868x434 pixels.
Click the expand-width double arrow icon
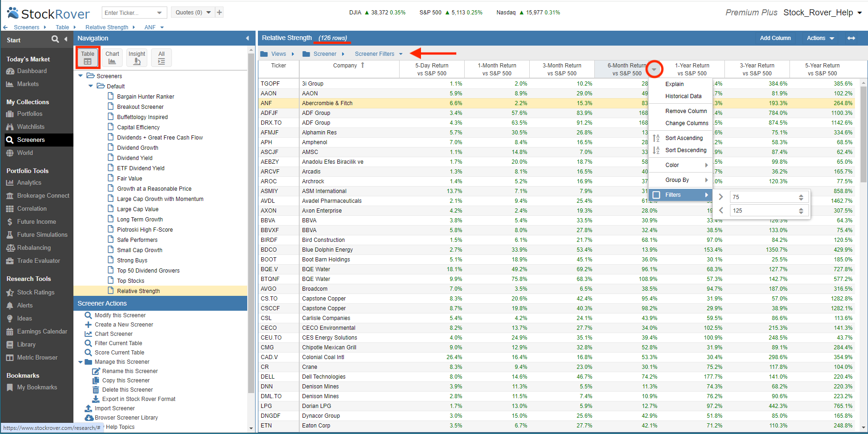pyautogui.click(x=851, y=38)
